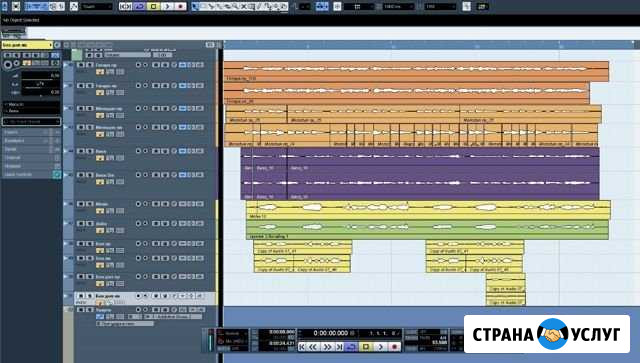This screenshot has width=640, height=363.
Task: Click transport panel Fast Forward button
Action: click(327, 347)
